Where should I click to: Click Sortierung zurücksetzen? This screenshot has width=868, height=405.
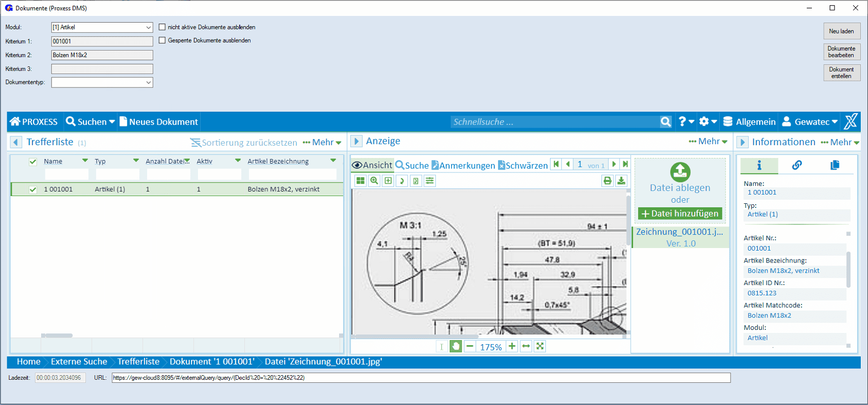[x=244, y=143]
